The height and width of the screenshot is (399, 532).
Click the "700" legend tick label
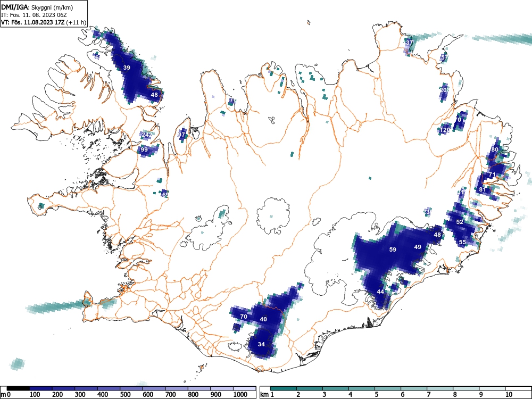pyautogui.click(x=171, y=395)
